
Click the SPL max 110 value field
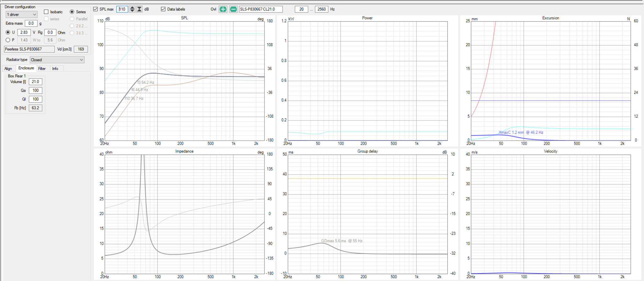pyautogui.click(x=122, y=9)
